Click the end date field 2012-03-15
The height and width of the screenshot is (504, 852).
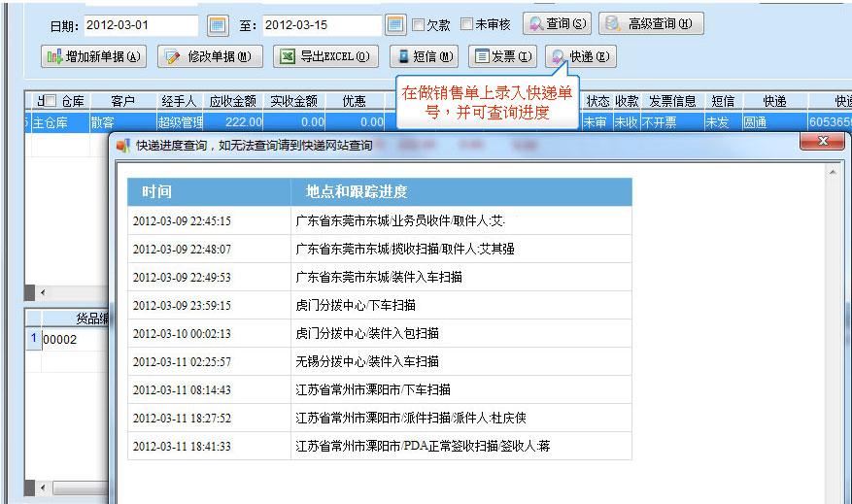[321, 24]
